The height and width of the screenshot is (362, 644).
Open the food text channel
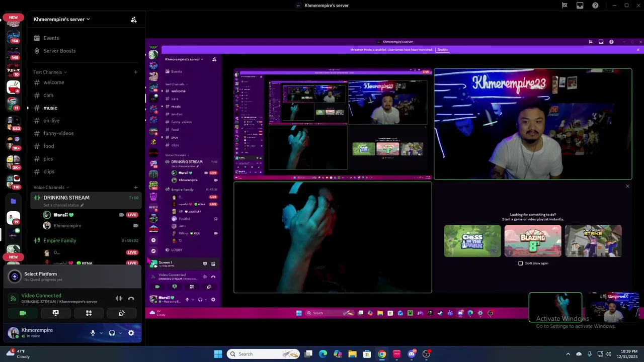point(86,146)
